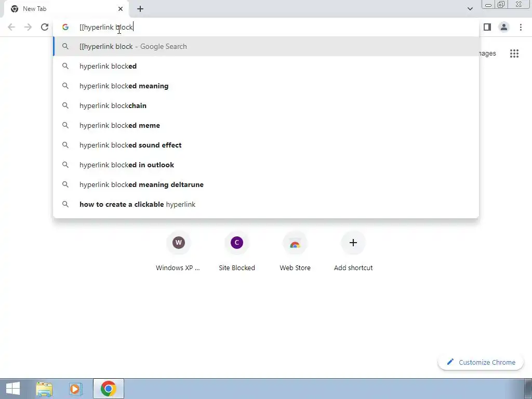Click the browser forward arrow
Image resolution: width=532 pixels, height=399 pixels.
coord(28,27)
